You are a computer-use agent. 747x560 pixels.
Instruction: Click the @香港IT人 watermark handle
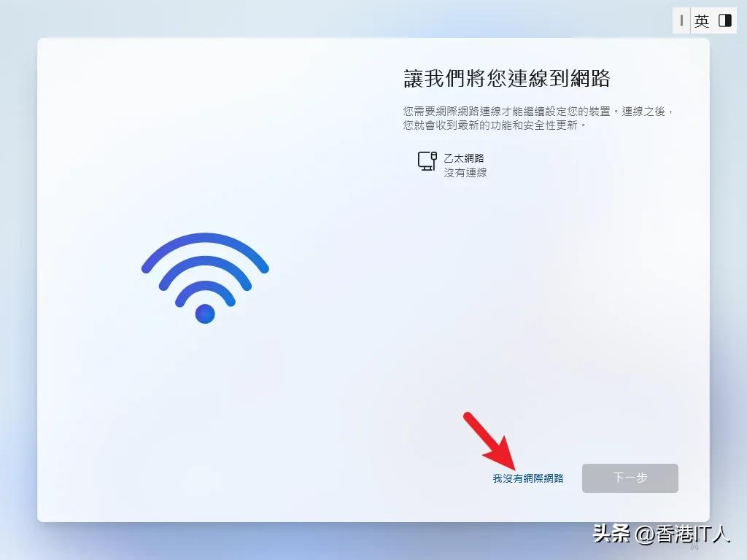683,534
